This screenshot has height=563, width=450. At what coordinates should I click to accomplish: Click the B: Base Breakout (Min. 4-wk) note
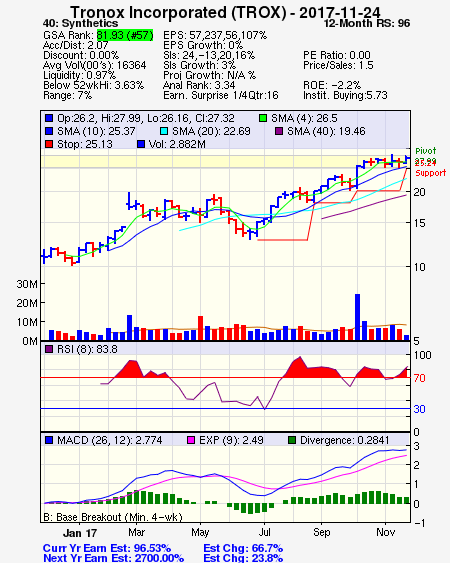tap(113, 517)
